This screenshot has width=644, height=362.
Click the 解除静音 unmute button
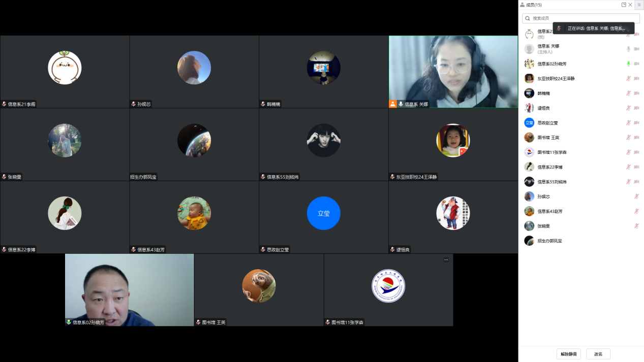(568, 354)
